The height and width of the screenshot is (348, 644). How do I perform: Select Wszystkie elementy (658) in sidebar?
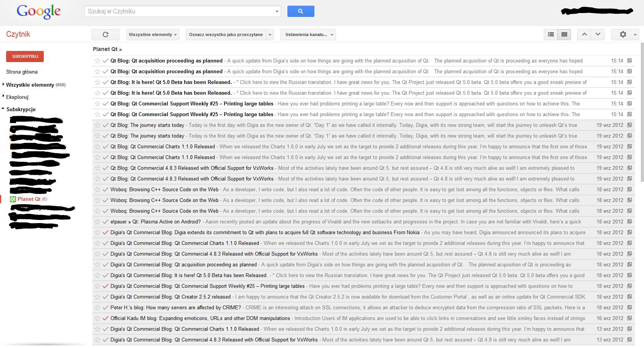(36, 85)
